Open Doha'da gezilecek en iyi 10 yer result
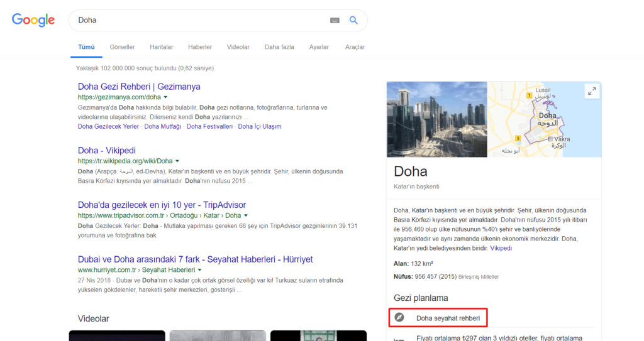 (x=162, y=205)
